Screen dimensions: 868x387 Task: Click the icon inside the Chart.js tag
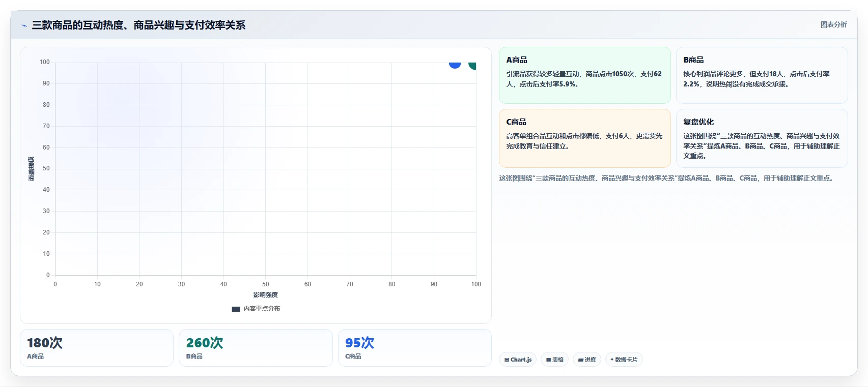[507, 360]
